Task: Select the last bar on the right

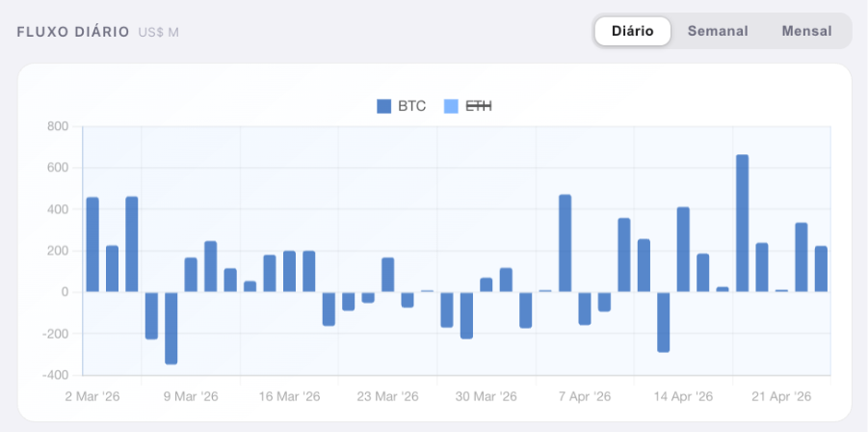Action: 821,269
